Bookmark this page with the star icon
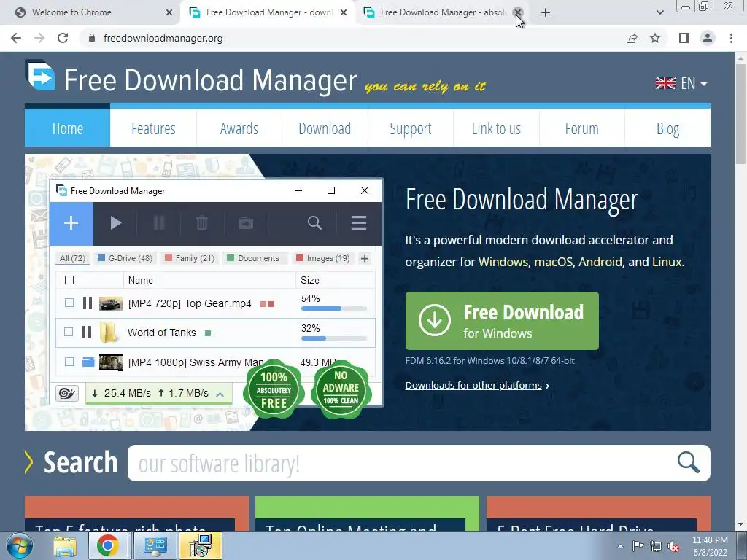This screenshot has width=747, height=560. pyautogui.click(x=655, y=38)
